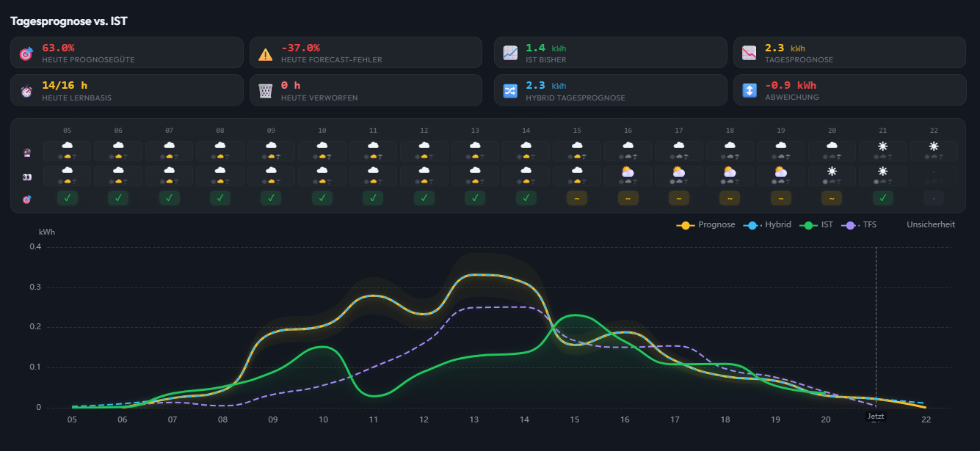980x451 pixels.
Task: Open the Abweichung -0.9 kWh card
Action: [849, 89]
